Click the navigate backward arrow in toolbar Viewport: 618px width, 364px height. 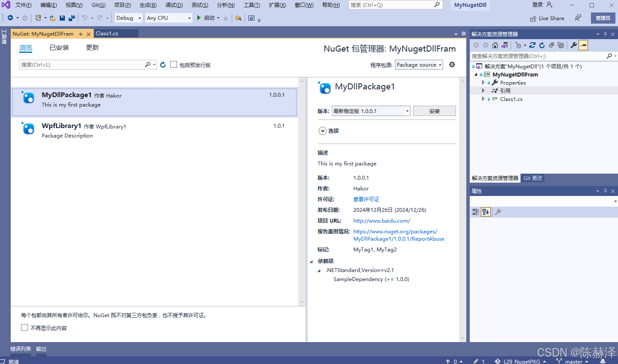10,18
